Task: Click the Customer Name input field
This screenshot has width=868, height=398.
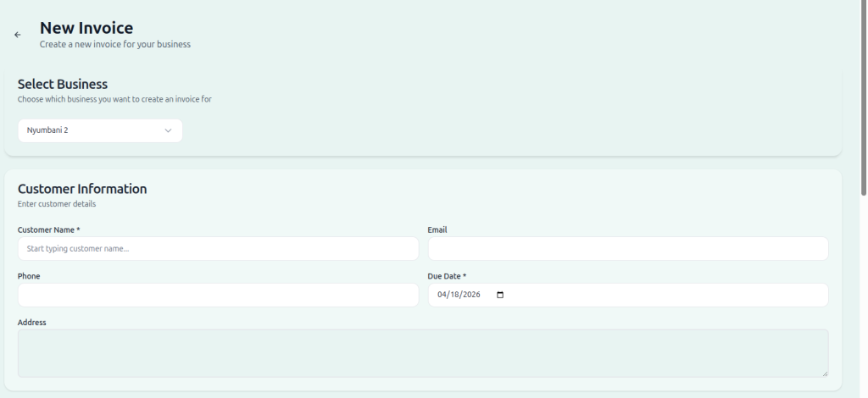Action: (218, 249)
